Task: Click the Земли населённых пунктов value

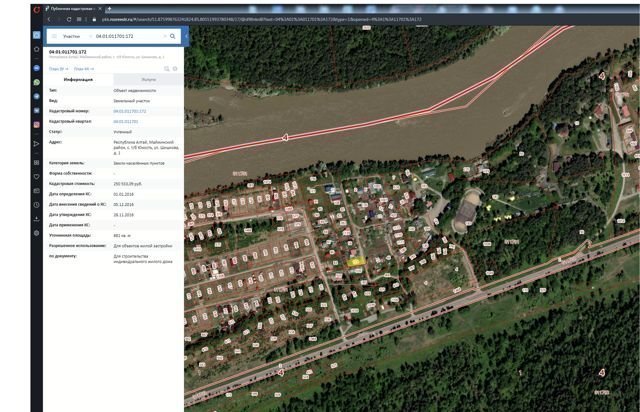Action: 139,163
